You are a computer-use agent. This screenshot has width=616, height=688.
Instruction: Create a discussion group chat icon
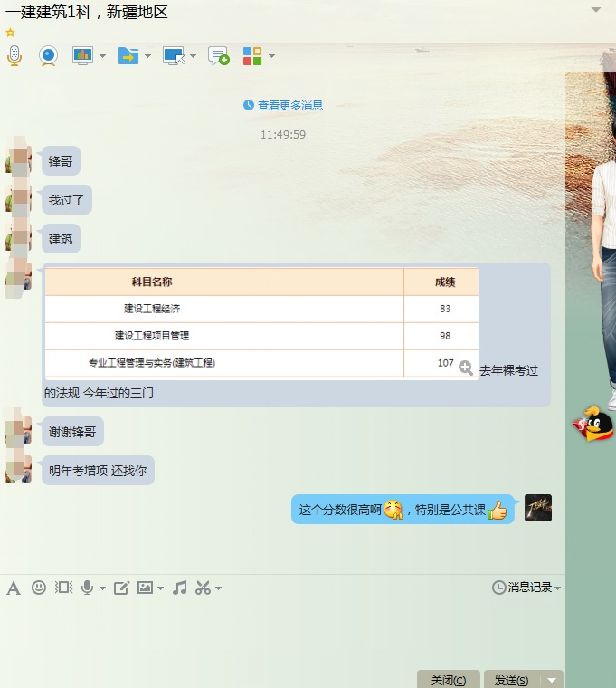pos(219,56)
